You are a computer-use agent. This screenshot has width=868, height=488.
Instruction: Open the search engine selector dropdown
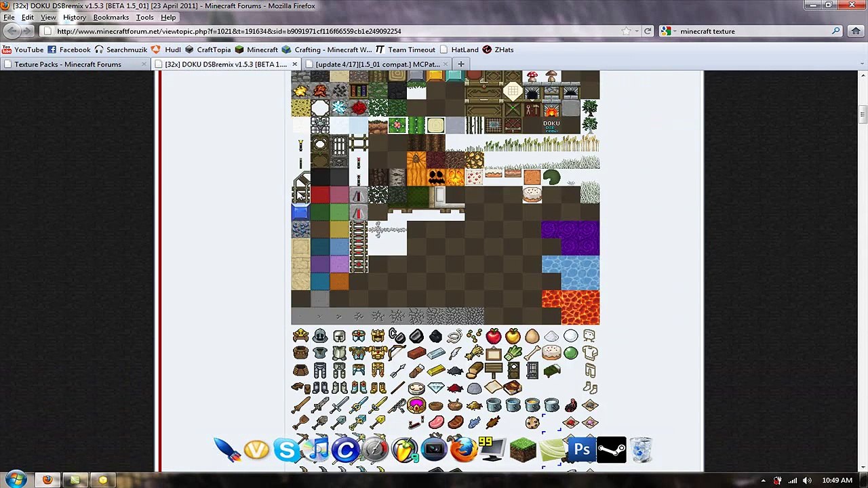click(668, 31)
